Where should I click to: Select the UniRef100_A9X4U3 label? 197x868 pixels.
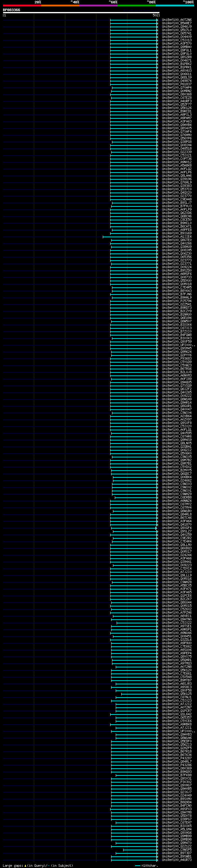click(x=177, y=71)
